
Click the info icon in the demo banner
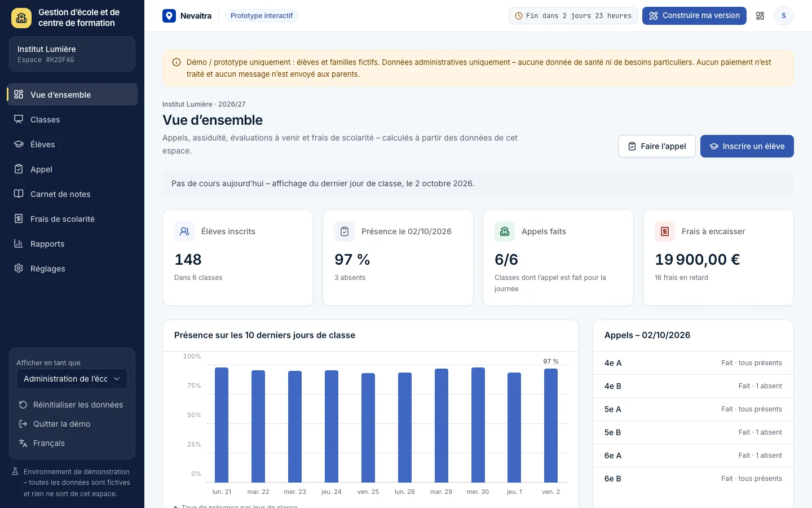coord(176,63)
